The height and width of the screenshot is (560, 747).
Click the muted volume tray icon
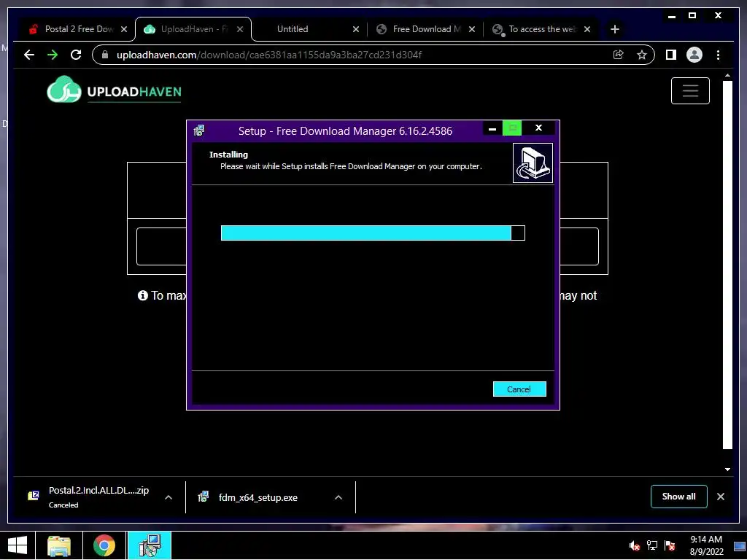point(634,545)
